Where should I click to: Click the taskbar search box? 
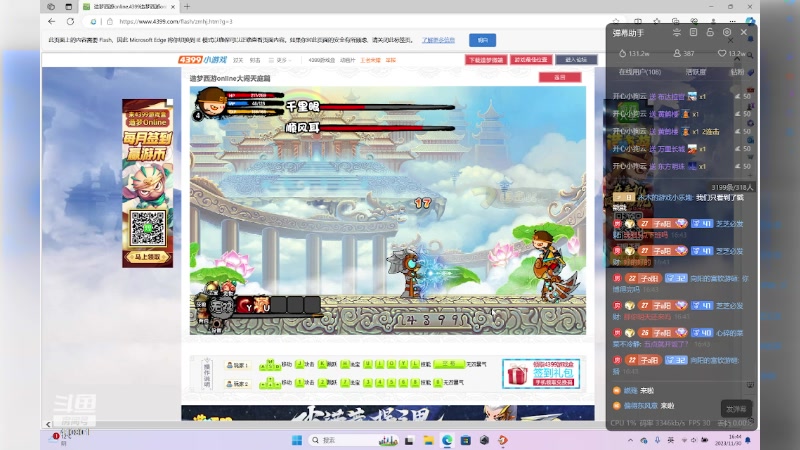(x=355, y=440)
